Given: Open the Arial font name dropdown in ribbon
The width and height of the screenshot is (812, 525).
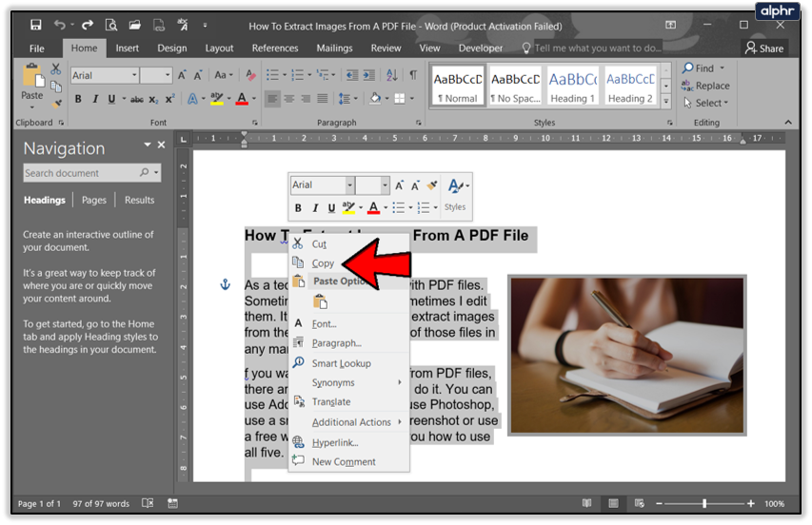Looking at the screenshot, I should 134,75.
